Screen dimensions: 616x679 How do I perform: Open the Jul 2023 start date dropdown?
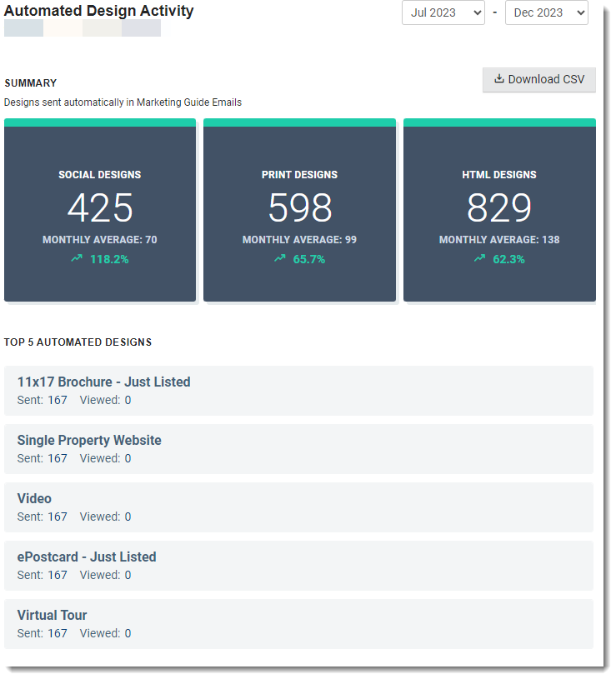tap(443, 12)
